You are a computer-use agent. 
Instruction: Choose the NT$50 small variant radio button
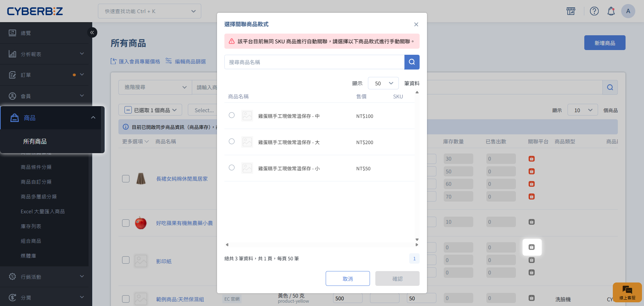coord(231,168)
